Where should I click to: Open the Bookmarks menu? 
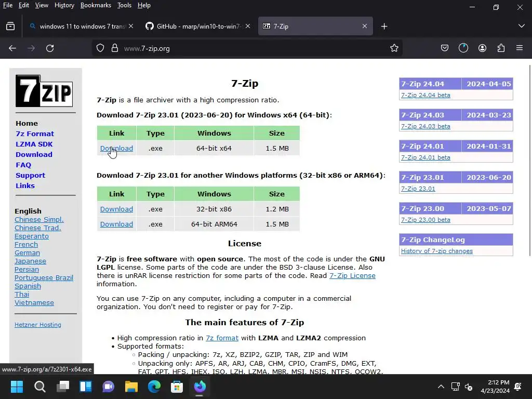click(x=96, y=5)
